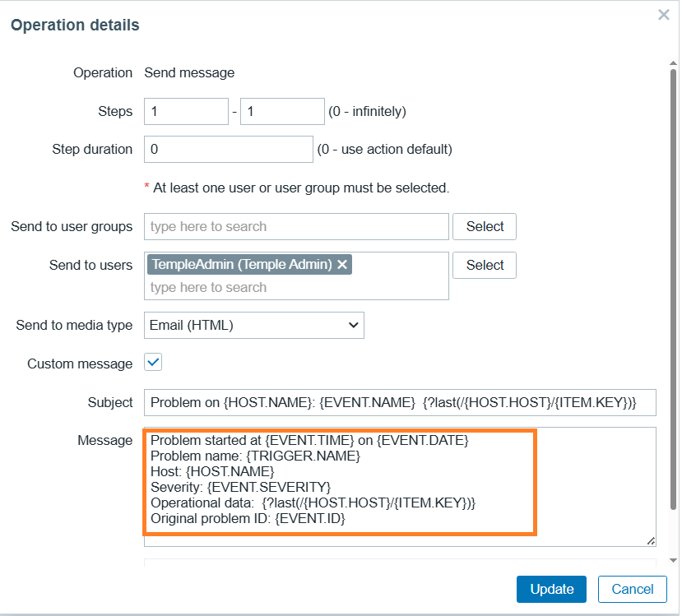Close the Operation details dialog

coord(664,15)
